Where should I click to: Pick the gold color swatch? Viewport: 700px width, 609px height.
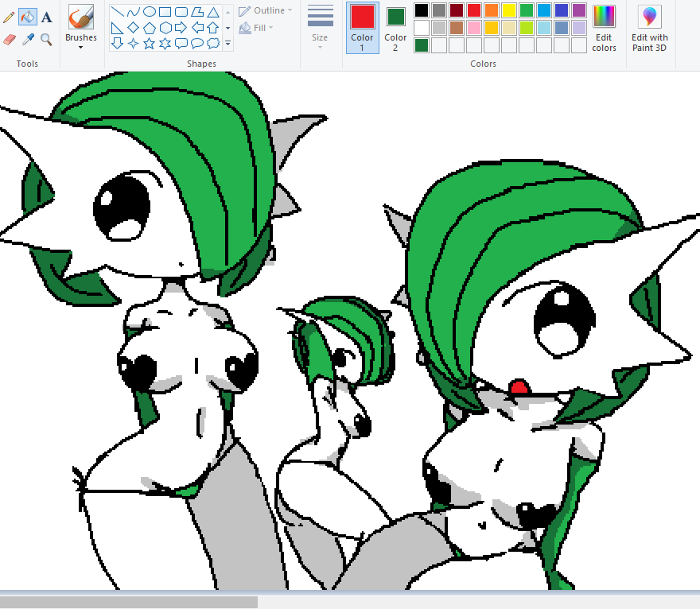[492, 28]
